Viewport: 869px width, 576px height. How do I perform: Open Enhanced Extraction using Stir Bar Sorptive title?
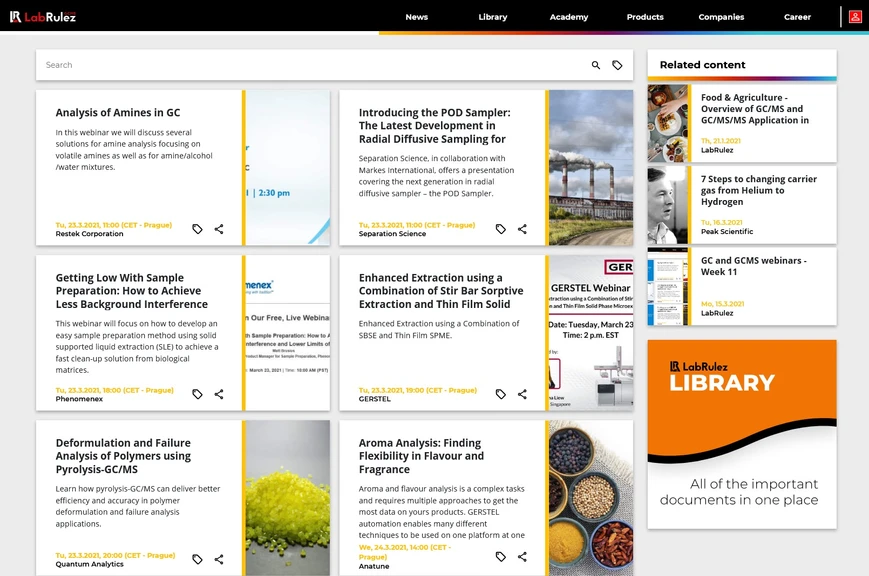(441, 291)
